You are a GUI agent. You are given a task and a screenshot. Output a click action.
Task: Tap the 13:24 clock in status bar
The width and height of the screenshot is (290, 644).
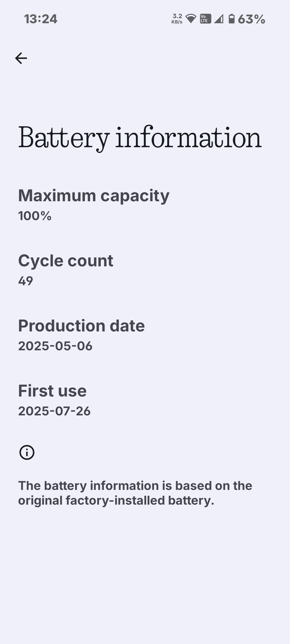[x=41, y=19]
